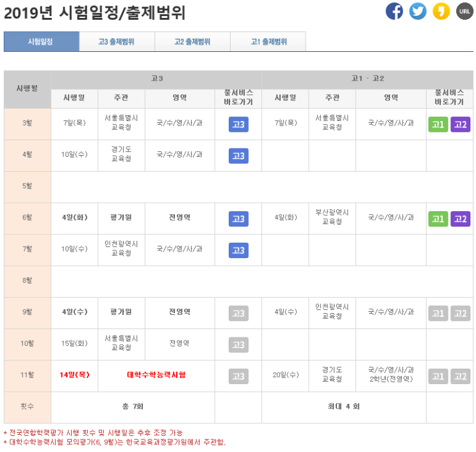Click the 고1 · 고2 group header

367,79
